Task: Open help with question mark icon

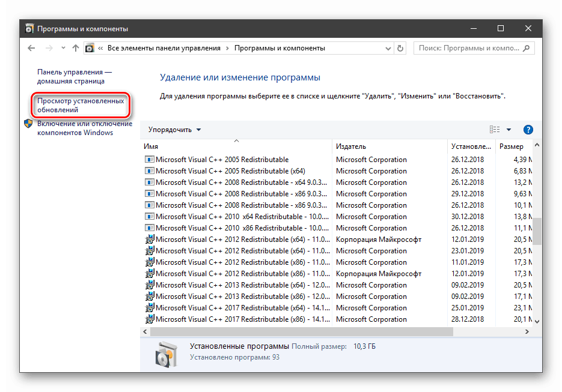Action: coord(528,130)
